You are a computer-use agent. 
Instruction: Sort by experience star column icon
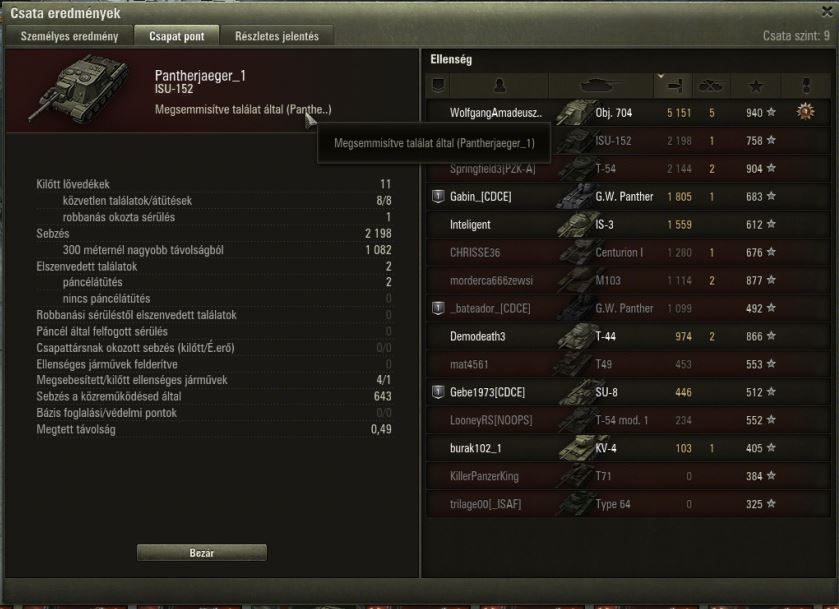pos(755,86)
